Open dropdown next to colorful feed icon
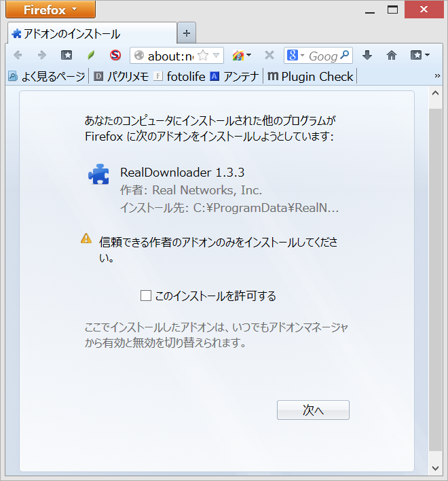This screenshot has width=448, height=481. pyautogui.click(x=249, y=56)
